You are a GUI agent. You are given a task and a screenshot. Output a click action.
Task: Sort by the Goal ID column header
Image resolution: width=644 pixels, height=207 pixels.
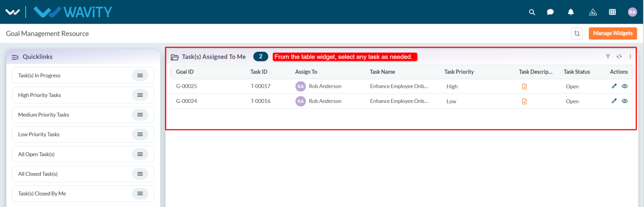click(185, 72)
